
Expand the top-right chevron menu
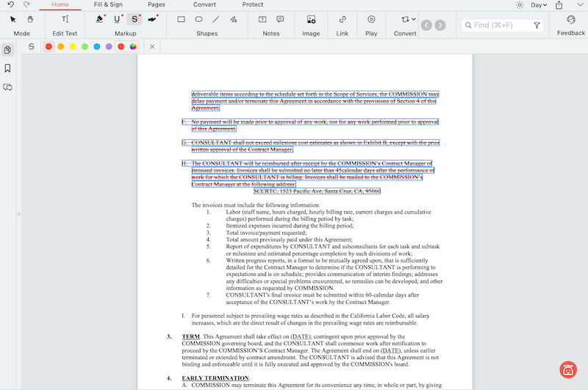click(x=580, y=5)
